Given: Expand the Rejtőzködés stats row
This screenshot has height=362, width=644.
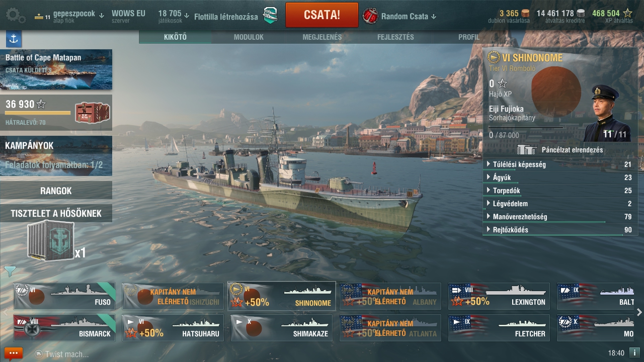Looking at the screenshot, I should tap(560, 230).
